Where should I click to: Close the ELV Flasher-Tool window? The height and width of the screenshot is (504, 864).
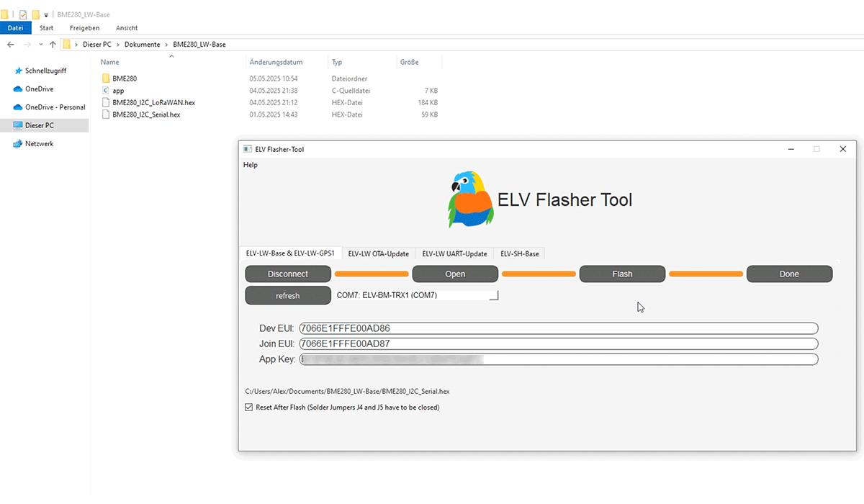pyautogui.click(x=843, y=149)
